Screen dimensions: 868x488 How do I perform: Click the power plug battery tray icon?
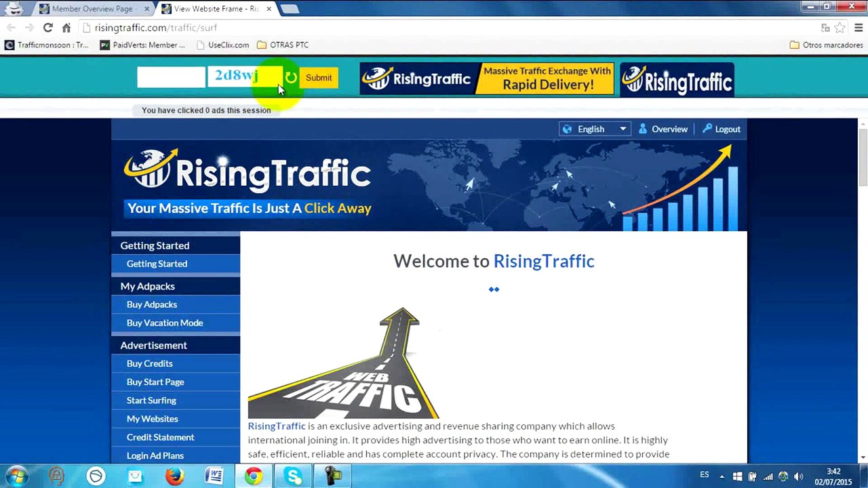[752, 476]
